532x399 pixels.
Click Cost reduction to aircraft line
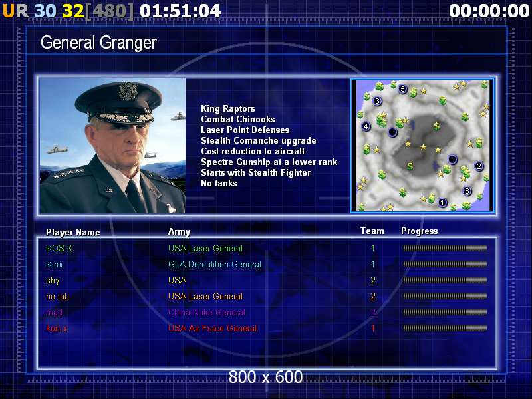[x=253, y=152]
